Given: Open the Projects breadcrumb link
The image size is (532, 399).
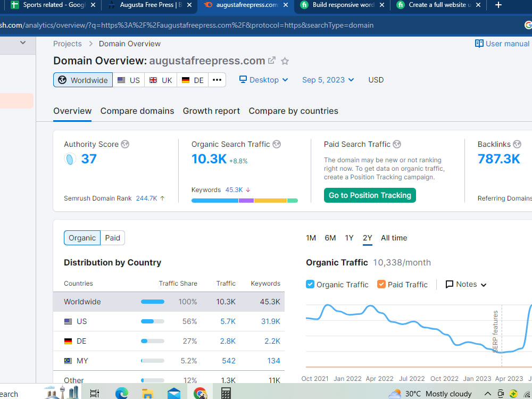Looking at the screenshot, I should click(68, 44).
